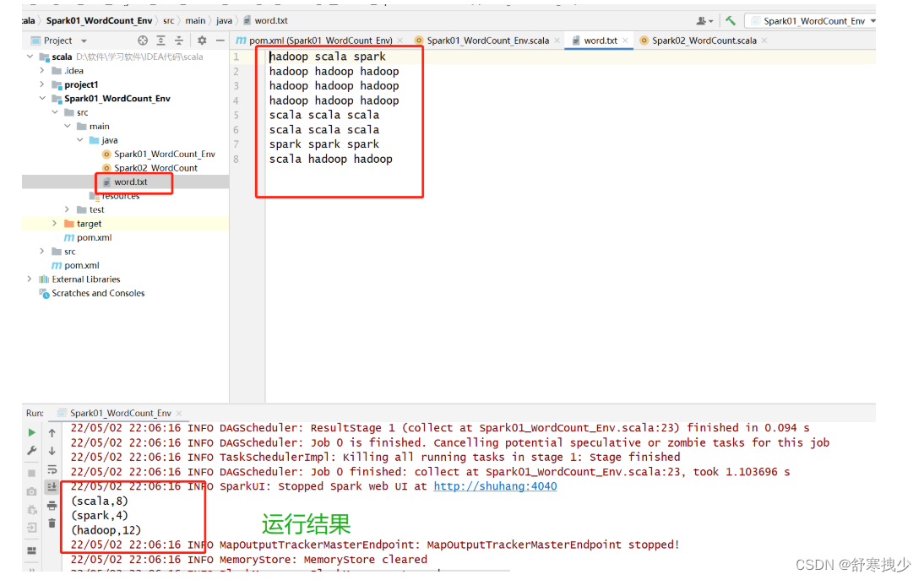Viewport: 924px width, 580px height.
Task: Hide the Project tool window
Action: (x=220, y=40)
